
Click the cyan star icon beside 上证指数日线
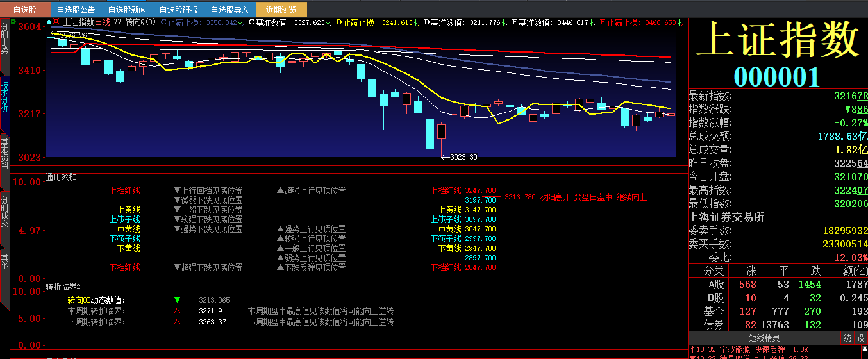click(x=48, y=22)
